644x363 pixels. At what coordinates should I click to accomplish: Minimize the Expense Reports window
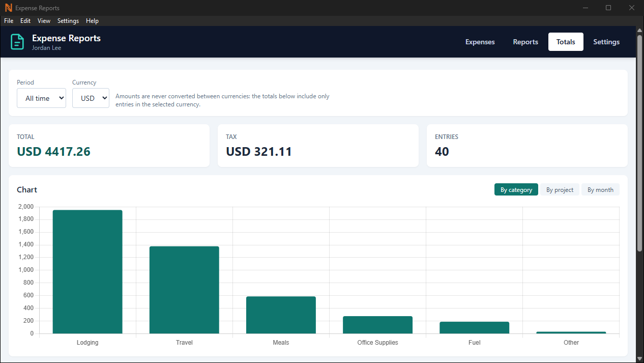coord(586,8)
